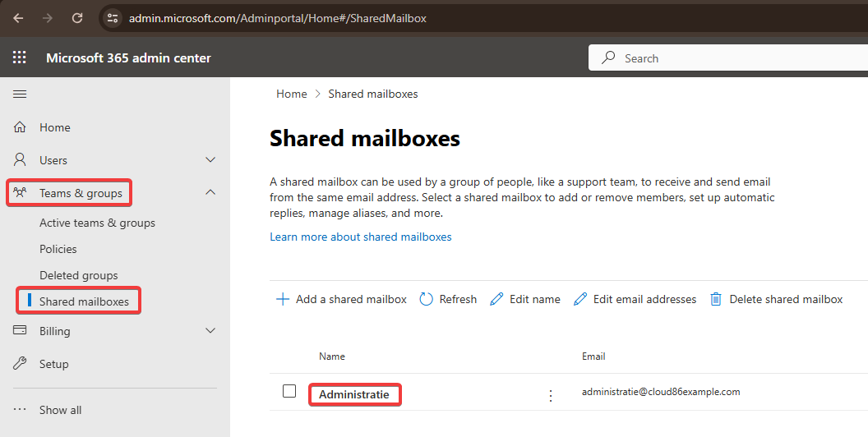Click Shared mailboxes breadcrumb text
Image resolution: width=868 pixels, height=437 pixels.
373,94
